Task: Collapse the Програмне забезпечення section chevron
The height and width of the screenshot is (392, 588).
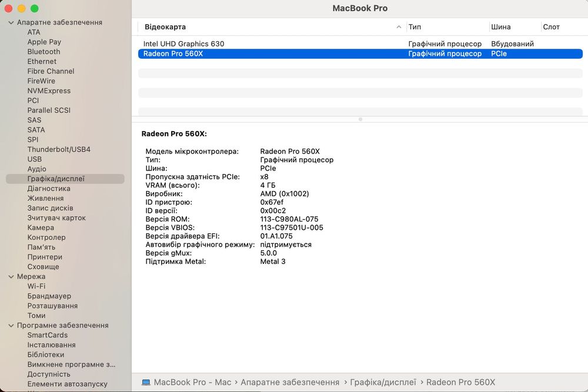Action: pyautogui.click(x=11, y=326)
